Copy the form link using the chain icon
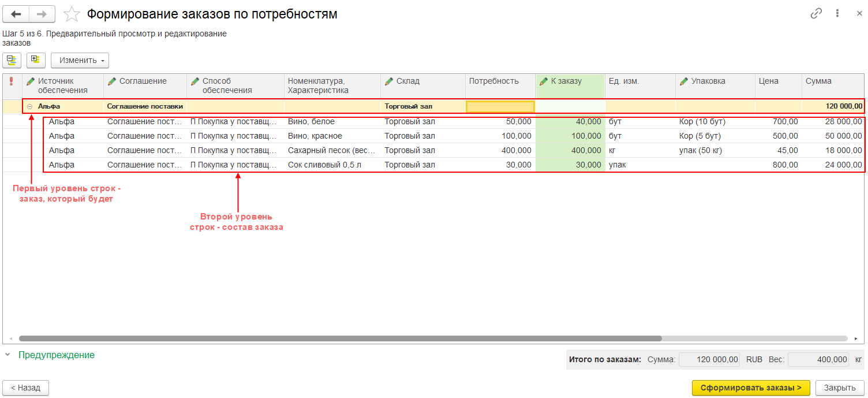868x398 pixels. [816, 14]
